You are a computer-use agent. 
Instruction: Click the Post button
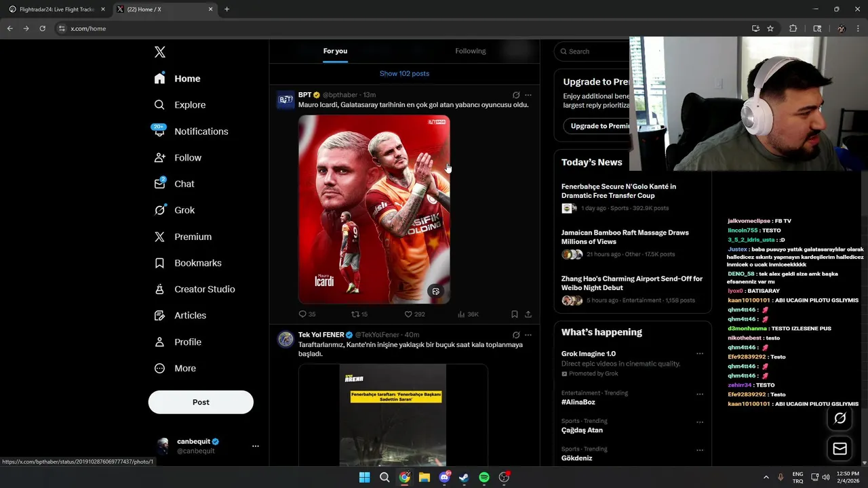click(201, 402)
